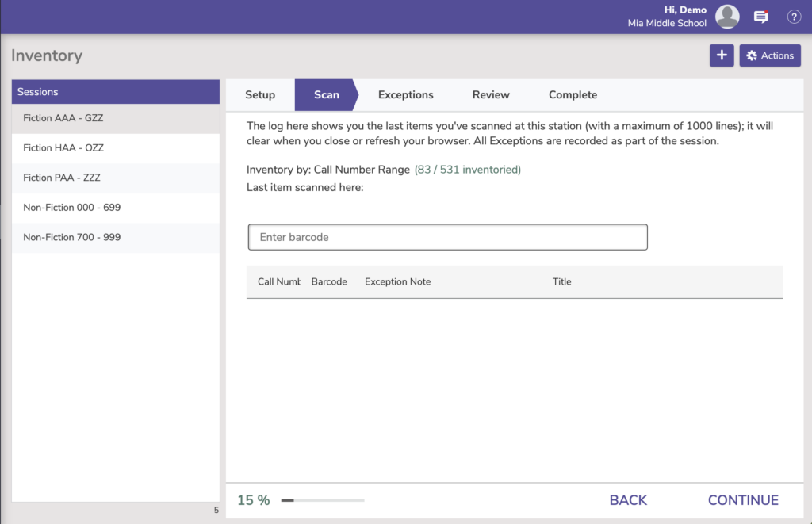Click the Exception Note column header
812x524 pixels.
397,281
